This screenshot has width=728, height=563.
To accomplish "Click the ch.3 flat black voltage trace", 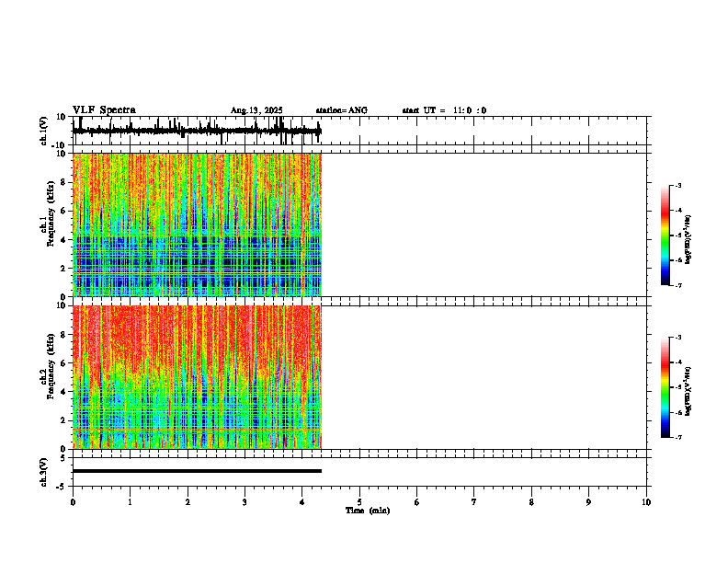I will [197, 471].
